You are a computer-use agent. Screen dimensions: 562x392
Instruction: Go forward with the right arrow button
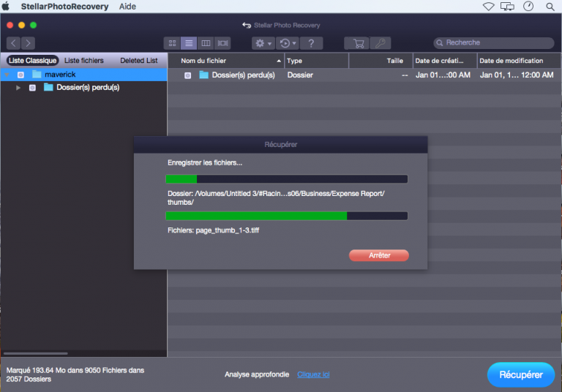coord(28,43)
